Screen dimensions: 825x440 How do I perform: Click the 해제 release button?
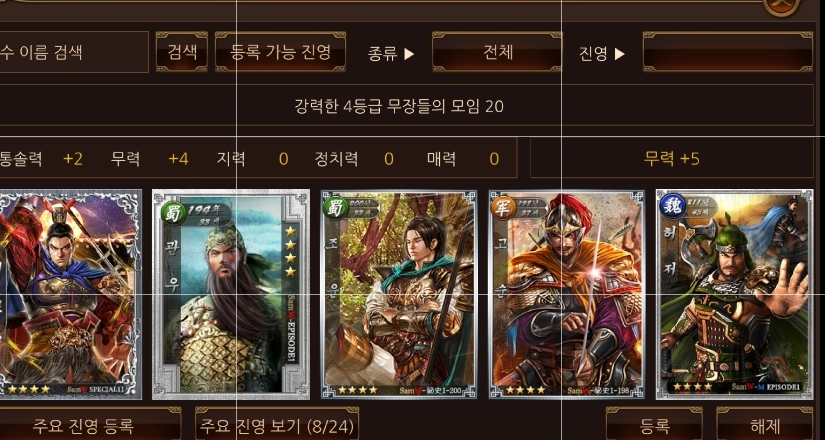pos(765,424)
